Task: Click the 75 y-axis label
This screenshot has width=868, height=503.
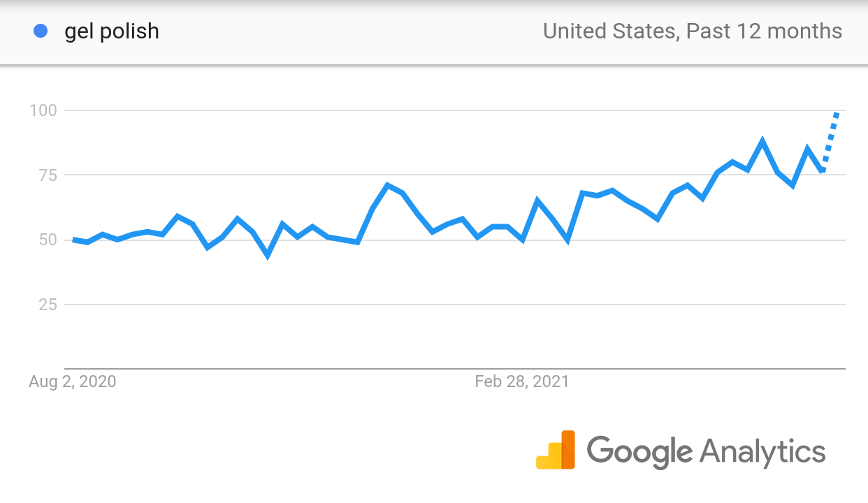Action: 47,175
